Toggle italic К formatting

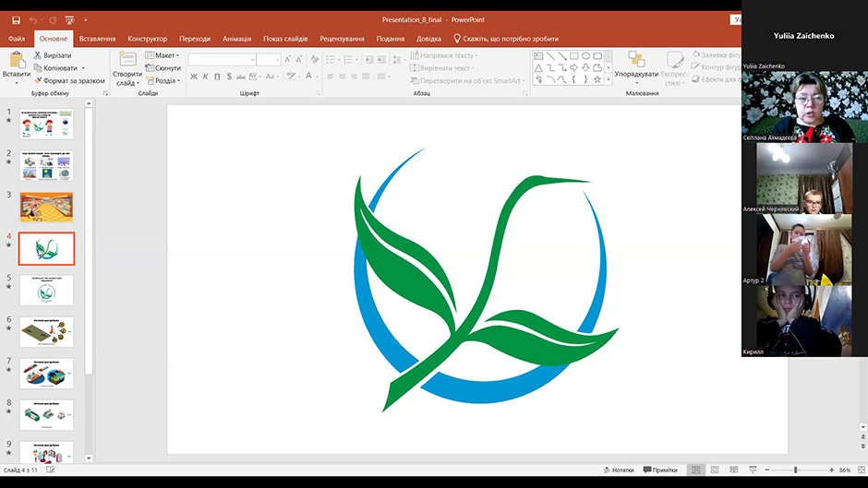205,77
